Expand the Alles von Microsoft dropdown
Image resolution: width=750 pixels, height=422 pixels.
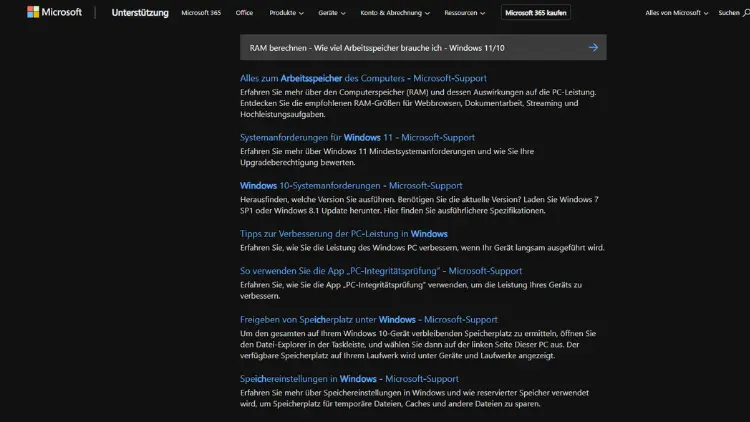676,13
